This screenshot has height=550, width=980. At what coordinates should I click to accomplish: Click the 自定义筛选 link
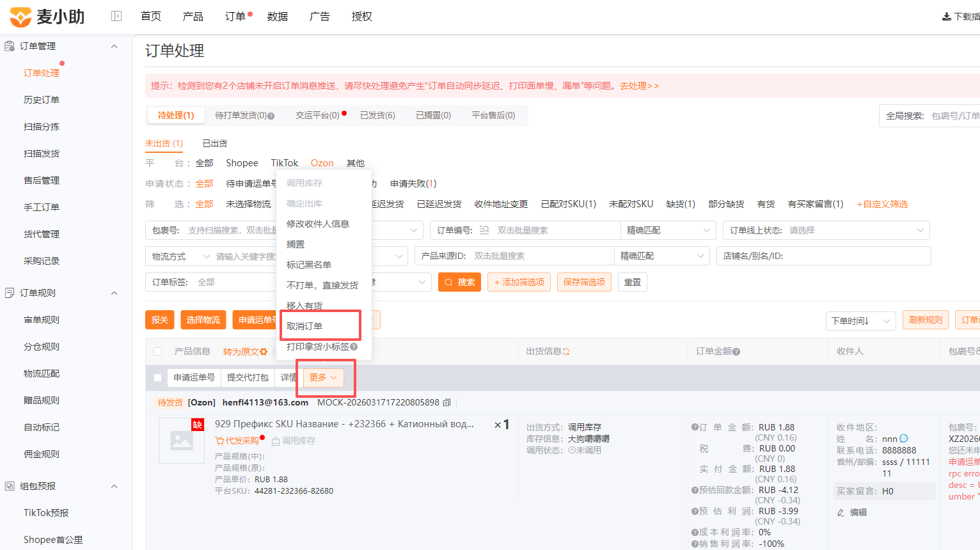tap(883, 204)
